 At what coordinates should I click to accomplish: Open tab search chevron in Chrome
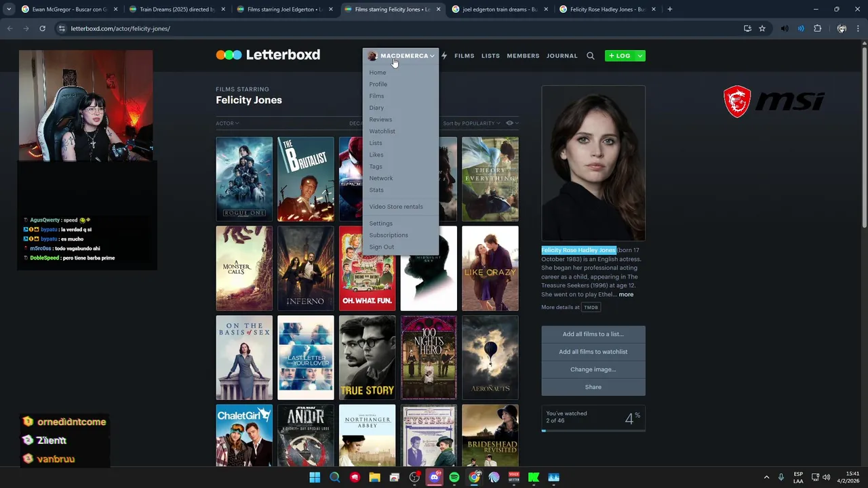(8, 9)
